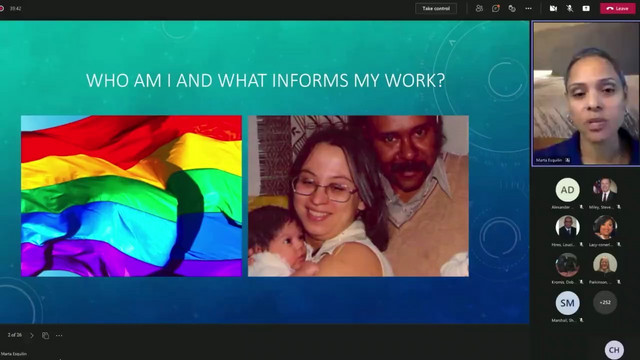The image size is (640, 360).
Task: Click the rainbow flag image on slide
Action: pos(131,196)
